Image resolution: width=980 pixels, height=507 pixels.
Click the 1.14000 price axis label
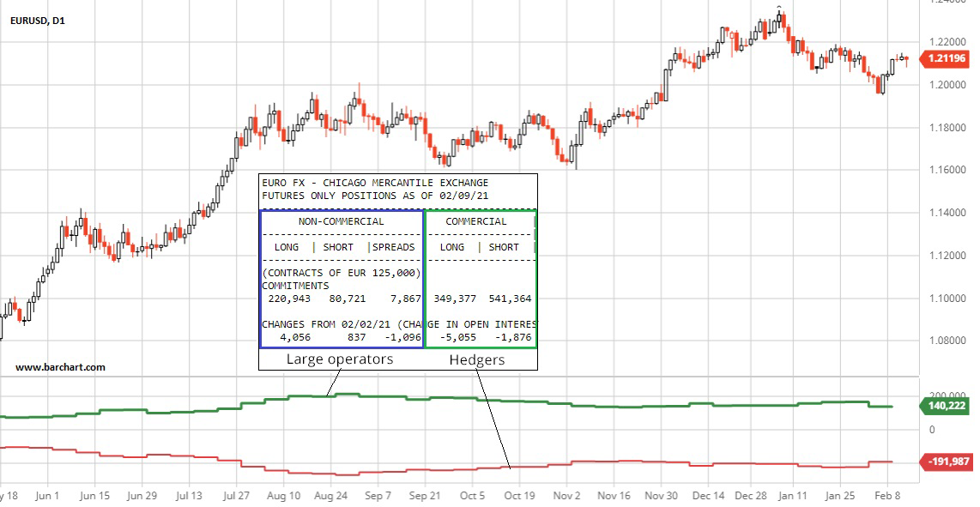tap(947, 213)
